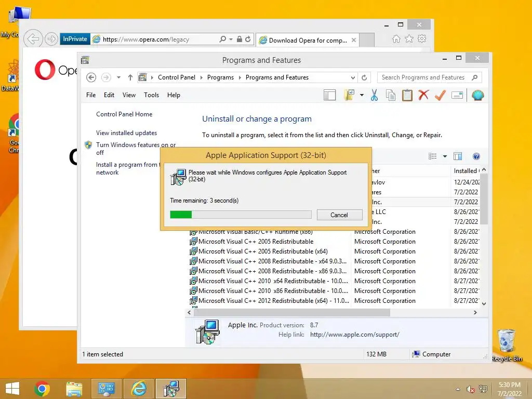This screenshot has height=399, width=532.
Task: Open Chrome from the taskbar
Action: tap(42, 389)
